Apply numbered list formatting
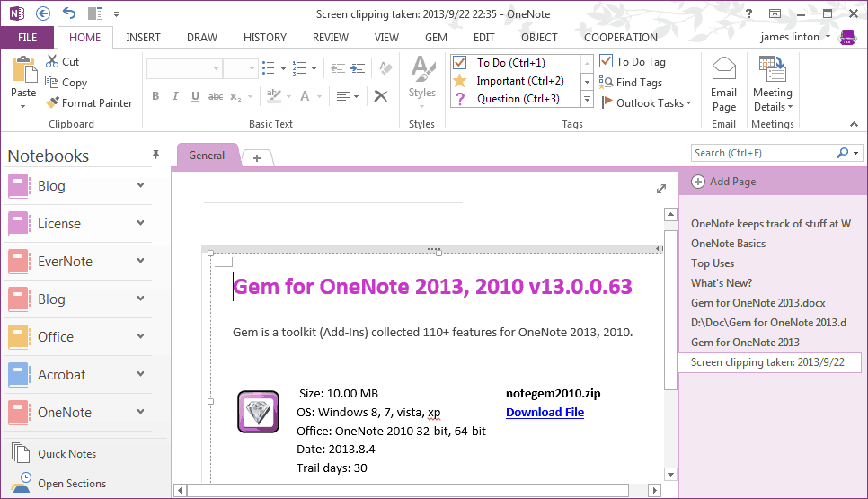This screenshot has height=499, width=868. 299,68
